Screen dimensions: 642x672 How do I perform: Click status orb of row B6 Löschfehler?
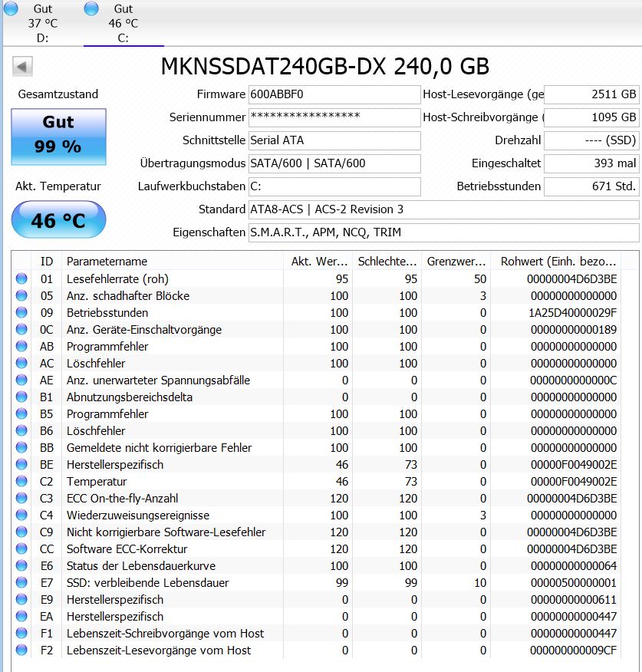tap(21, 430)
